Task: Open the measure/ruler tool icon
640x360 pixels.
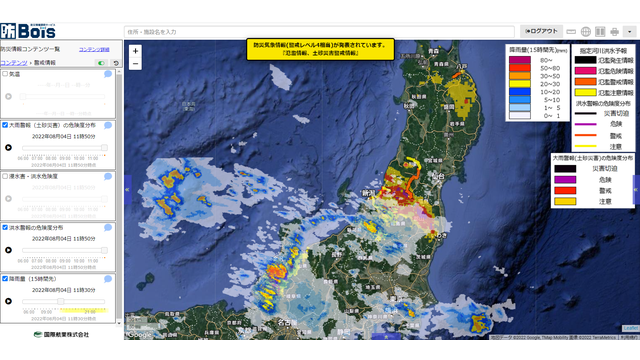Action: click(571, 31)
